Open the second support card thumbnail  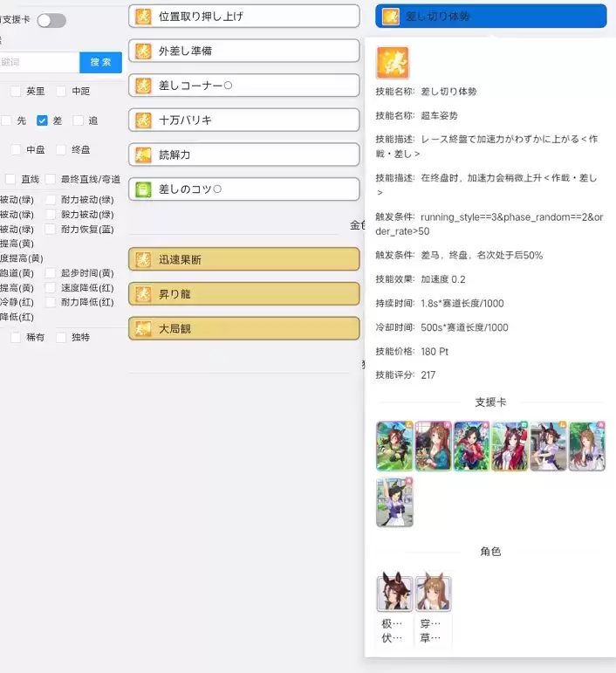pyautogui.click(x=434, y=446)
